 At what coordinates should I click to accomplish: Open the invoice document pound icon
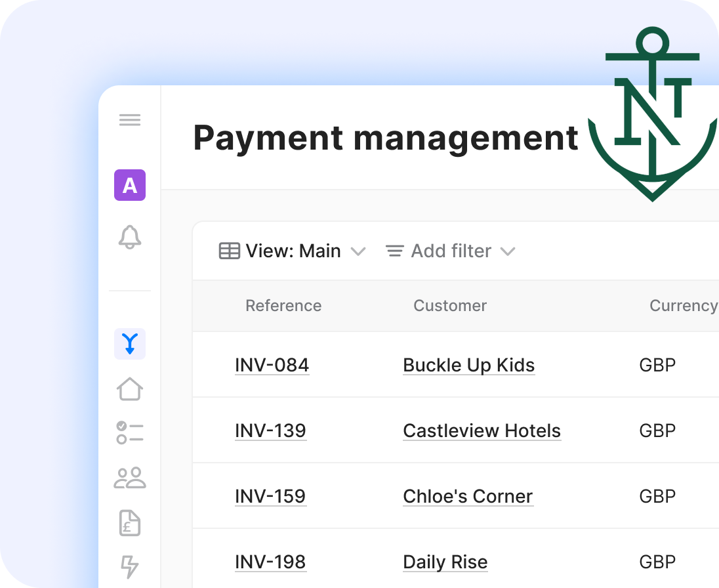tap(130, 522)
